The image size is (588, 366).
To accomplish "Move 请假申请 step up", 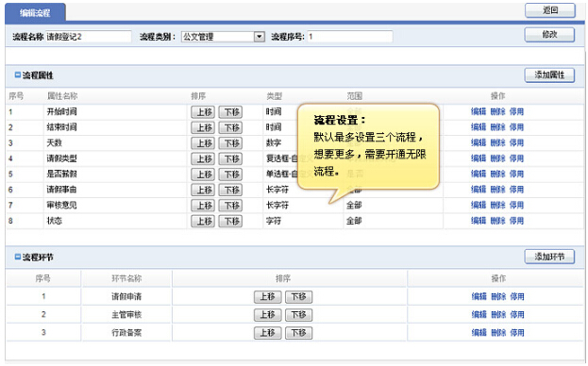I will 267,297.
